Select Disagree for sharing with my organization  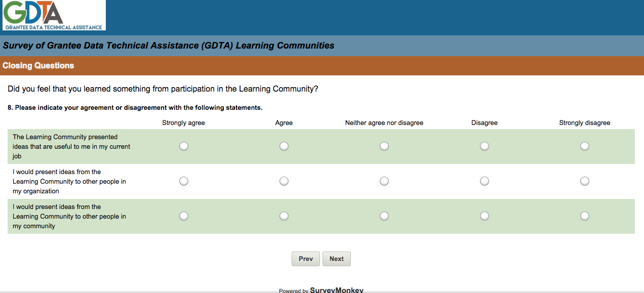(x=485, y=181)
